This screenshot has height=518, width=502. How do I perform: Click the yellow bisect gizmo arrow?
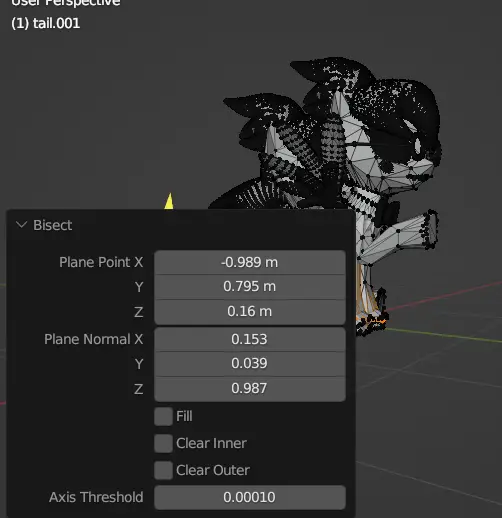pyautogui.click(x=169, y=201)
